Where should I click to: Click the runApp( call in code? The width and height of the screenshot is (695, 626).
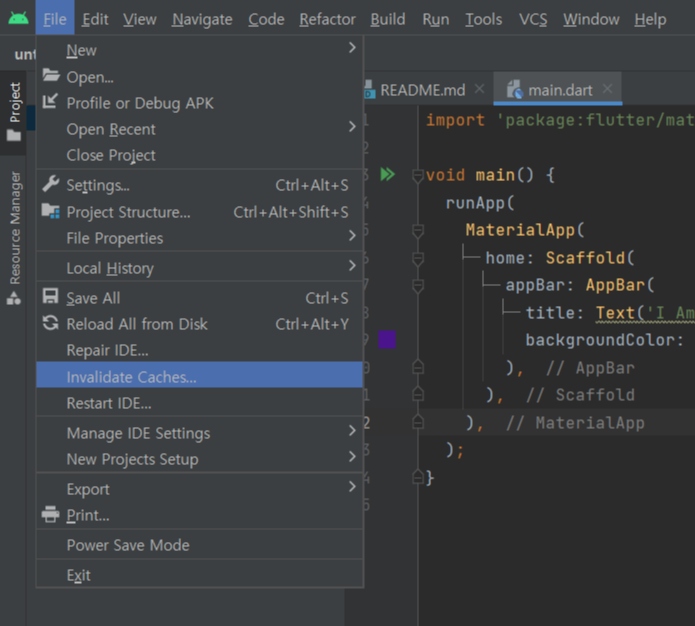point(480,203)
